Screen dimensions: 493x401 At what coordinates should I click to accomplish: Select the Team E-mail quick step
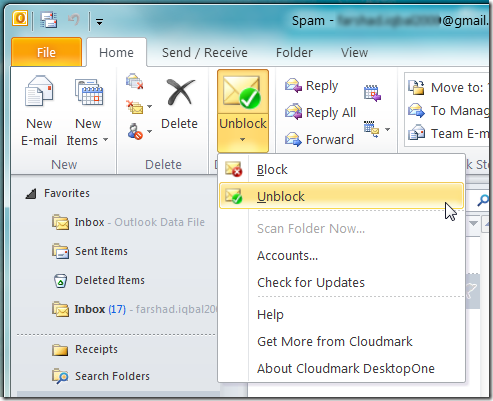[448, 134]
